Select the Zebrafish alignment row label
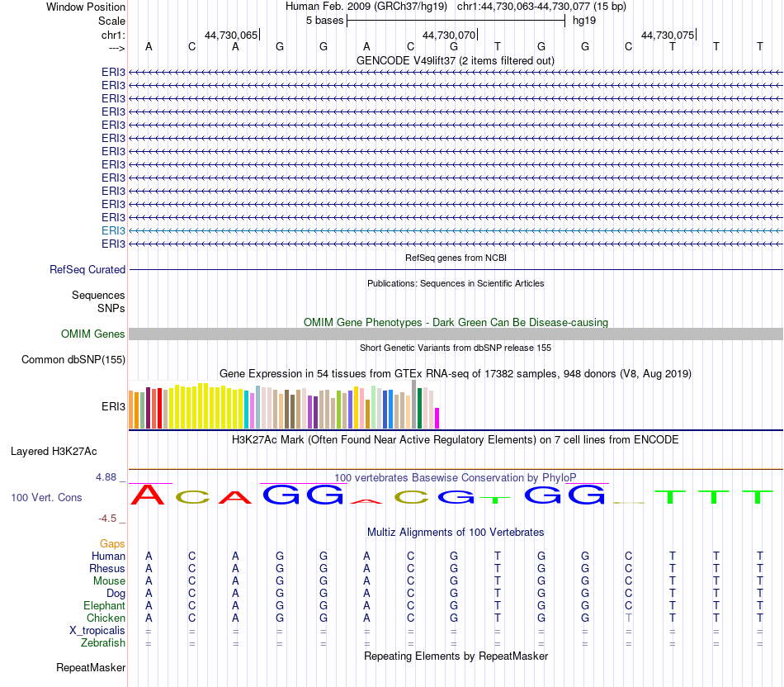The height and width of the screenshot is (687, 784). pyautogui.click(x=103, y=643)
